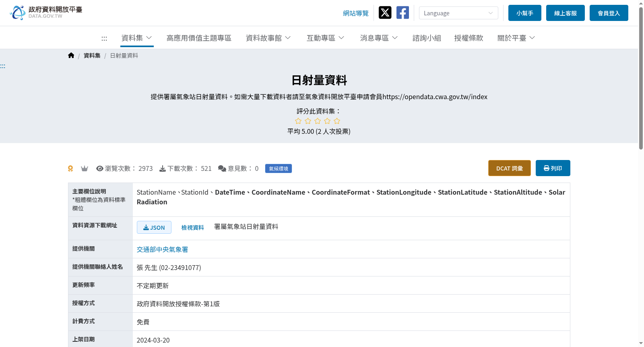
Task: Click the ::: accesskey marker at left edge
Action: (x=2, y=66)
